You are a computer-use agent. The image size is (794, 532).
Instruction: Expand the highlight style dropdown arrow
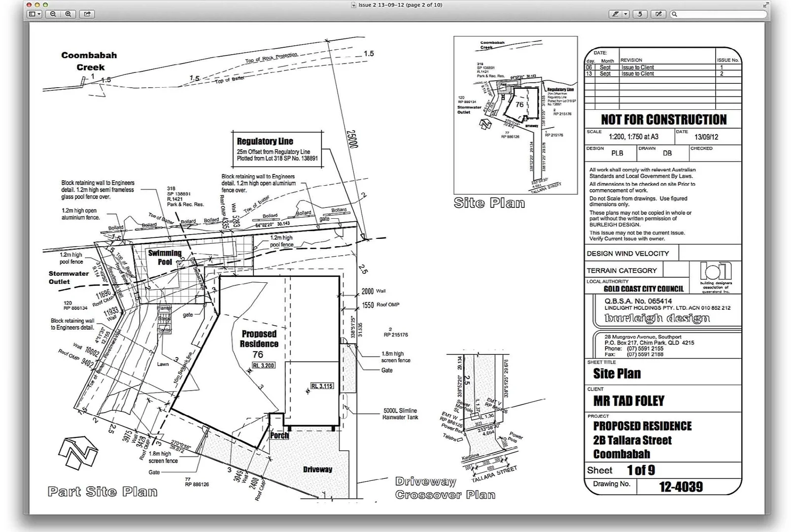click(x=625, y=14)
